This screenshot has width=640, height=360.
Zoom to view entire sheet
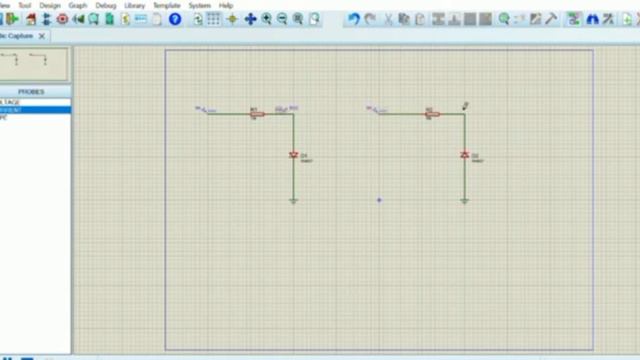298,19
